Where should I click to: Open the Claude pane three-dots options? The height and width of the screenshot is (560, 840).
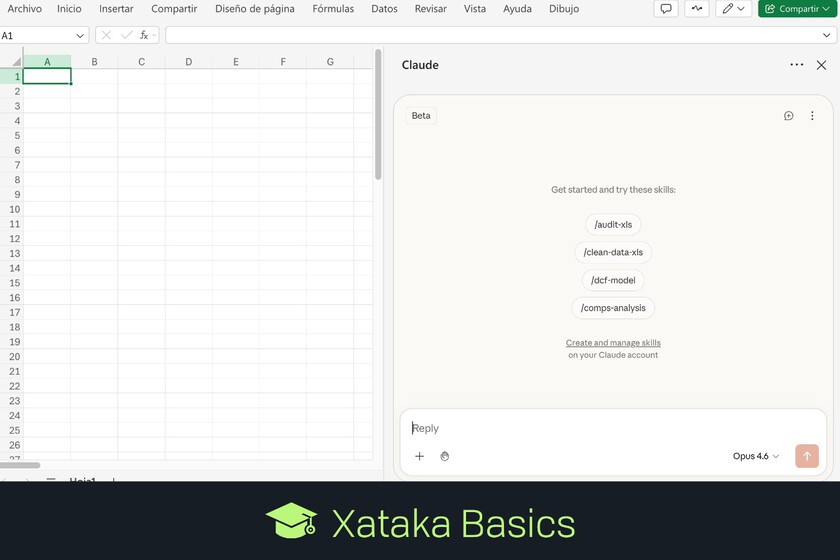click(x=796, y=65)
